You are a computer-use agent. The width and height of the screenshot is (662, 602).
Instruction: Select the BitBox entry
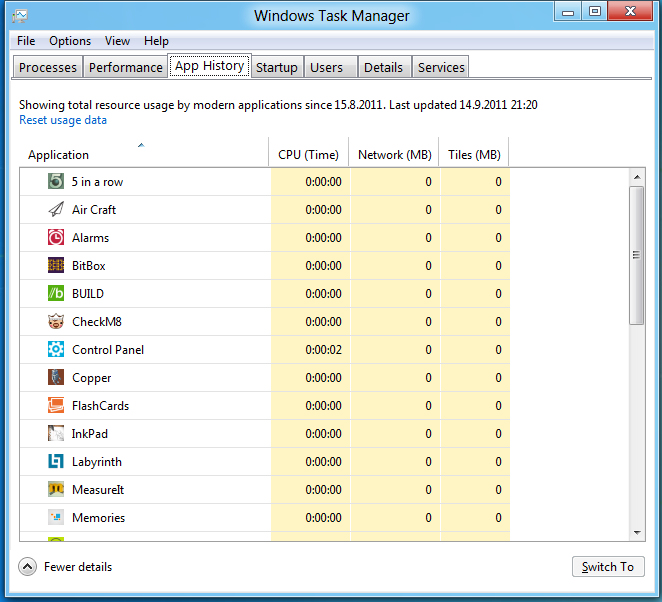(265, 266)
